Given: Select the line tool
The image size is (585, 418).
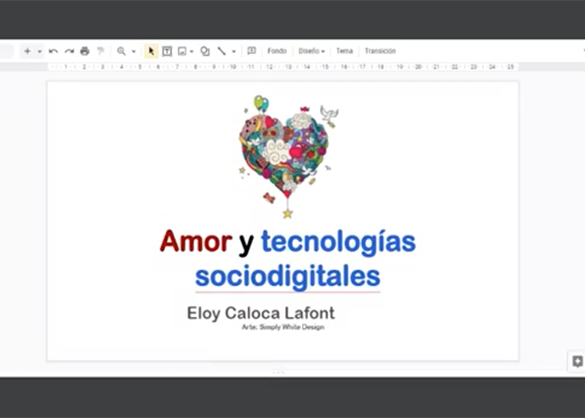Looking at the screenshot, I should click(x=222, y=51).
